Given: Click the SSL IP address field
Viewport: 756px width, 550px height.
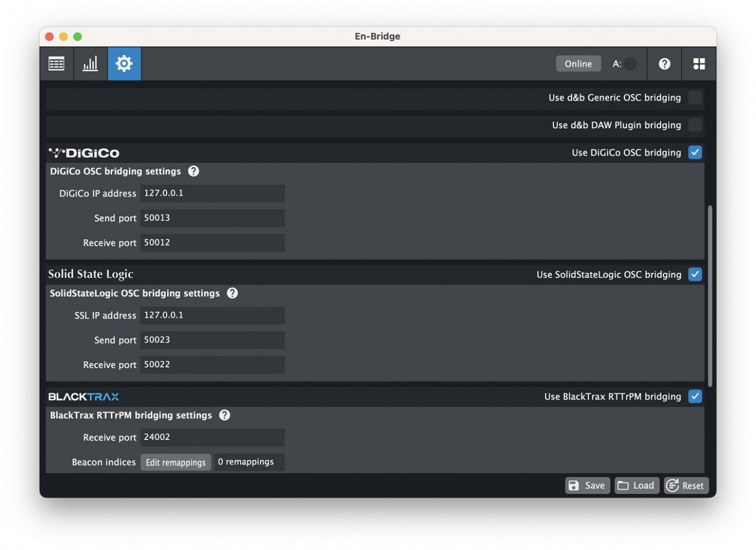Looking at the screenshot, I should [212, 316].
